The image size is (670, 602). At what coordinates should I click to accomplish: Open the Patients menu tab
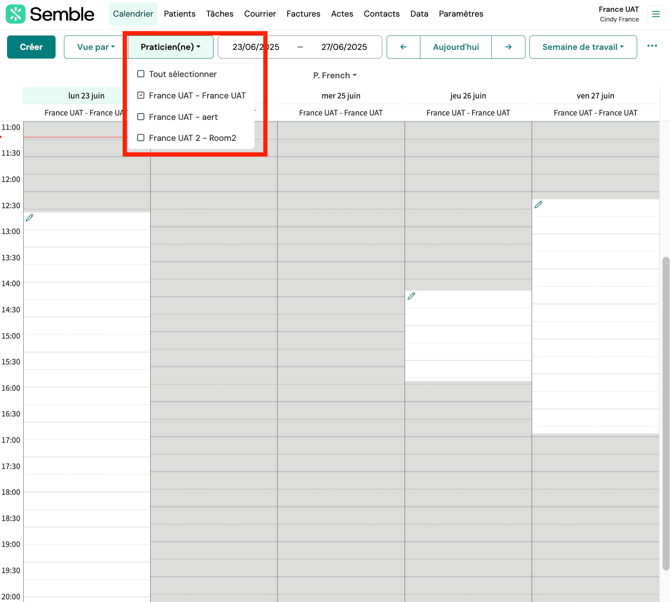tap(180, 14)
